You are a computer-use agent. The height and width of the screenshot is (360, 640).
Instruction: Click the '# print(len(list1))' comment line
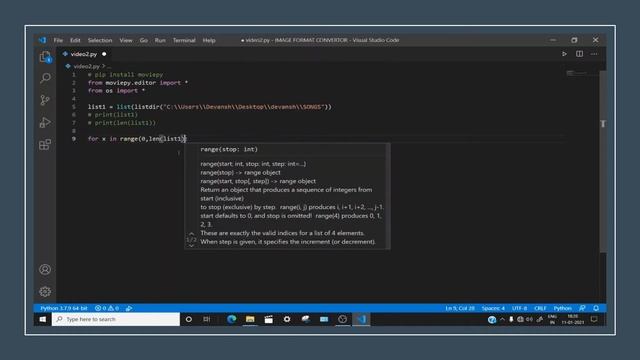[x=122, y=123]
